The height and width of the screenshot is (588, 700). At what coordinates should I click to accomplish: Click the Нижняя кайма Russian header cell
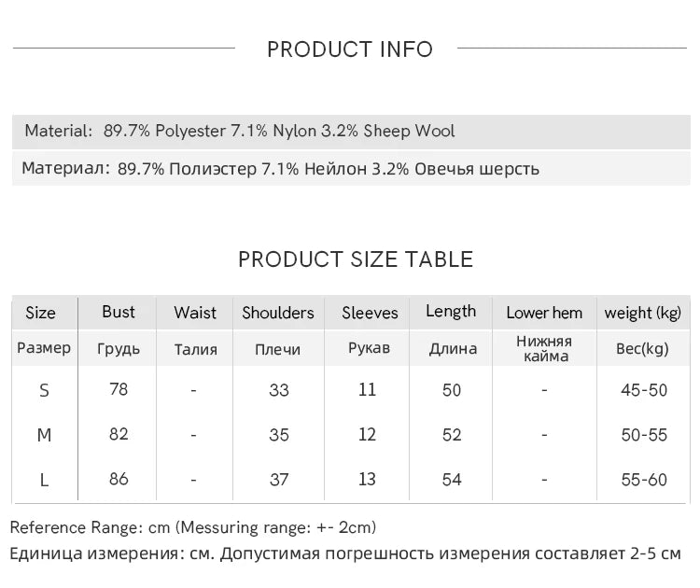click(x=544, y=349)
